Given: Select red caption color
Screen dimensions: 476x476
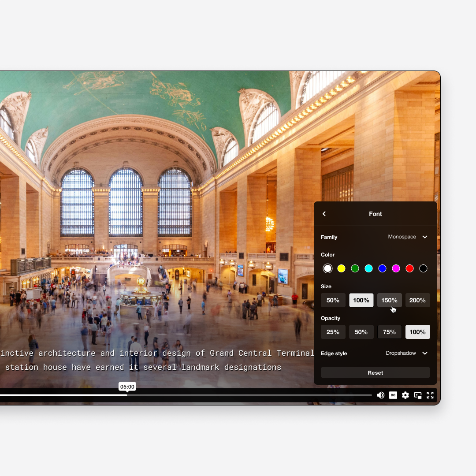Looking at the screenshot, I should (409, 268).
